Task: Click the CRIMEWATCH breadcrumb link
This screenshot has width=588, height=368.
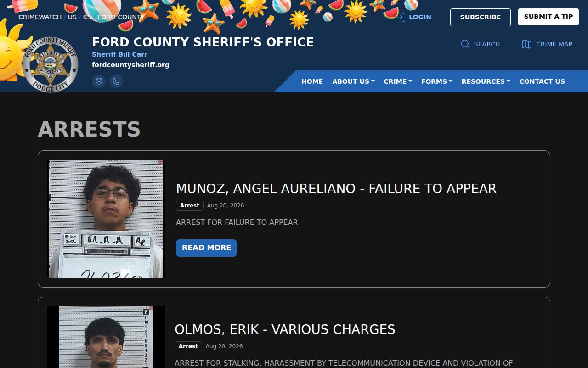Action: tap(40, 17)
